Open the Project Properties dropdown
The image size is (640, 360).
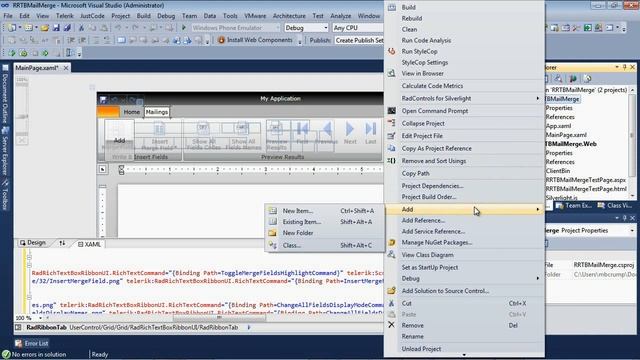point(632,231)
